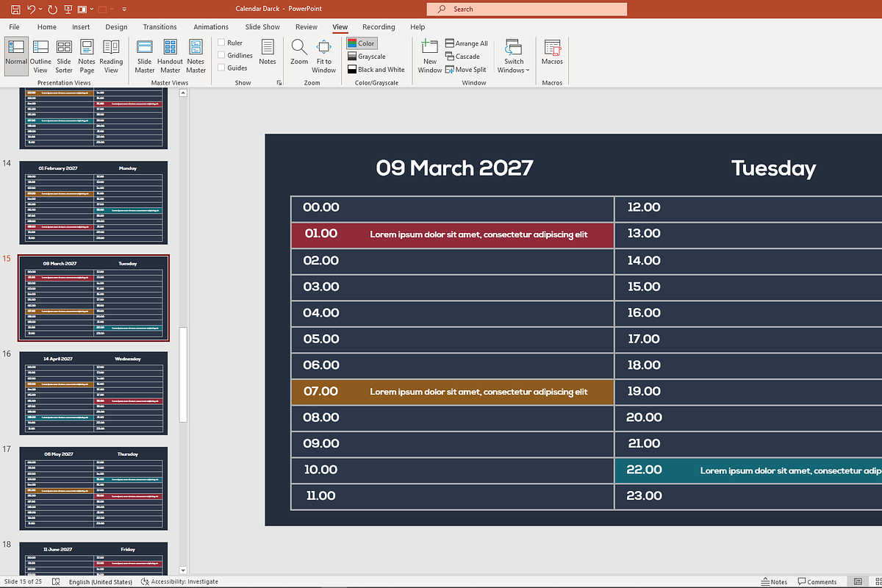The width and height of the screenshot is (882, 588).
Task: Open Slide Master view
Action: tap(145, 56)
